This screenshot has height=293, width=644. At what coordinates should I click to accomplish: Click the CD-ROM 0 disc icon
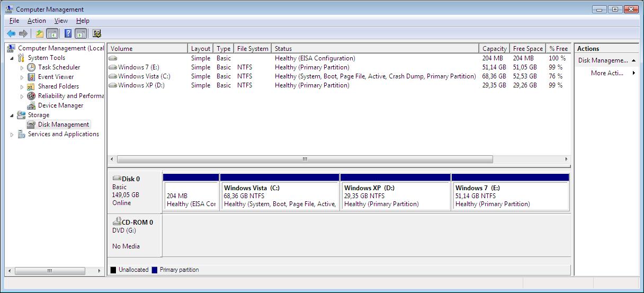point(117,221)
